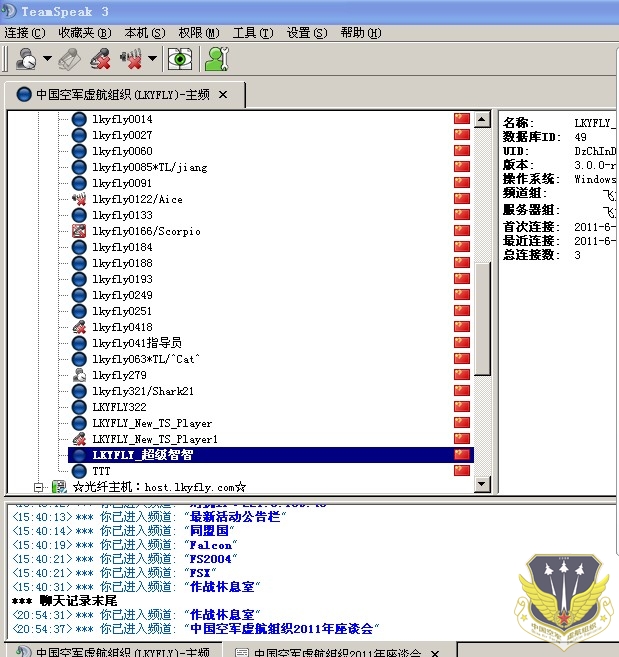This screenshot has height=657, width=619.
Task: Click status icon beside lkyfly0249
Action: (79, 295)
